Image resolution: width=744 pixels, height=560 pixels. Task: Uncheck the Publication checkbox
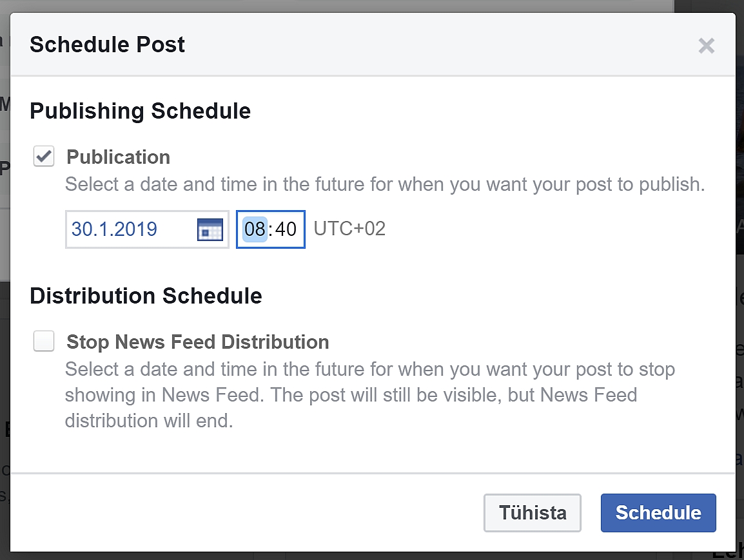pos(44,157)
